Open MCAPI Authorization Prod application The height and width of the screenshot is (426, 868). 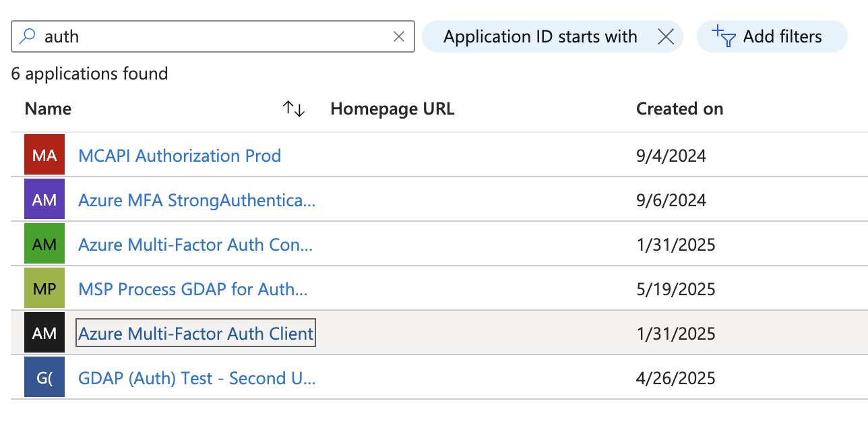pos(180,156)
